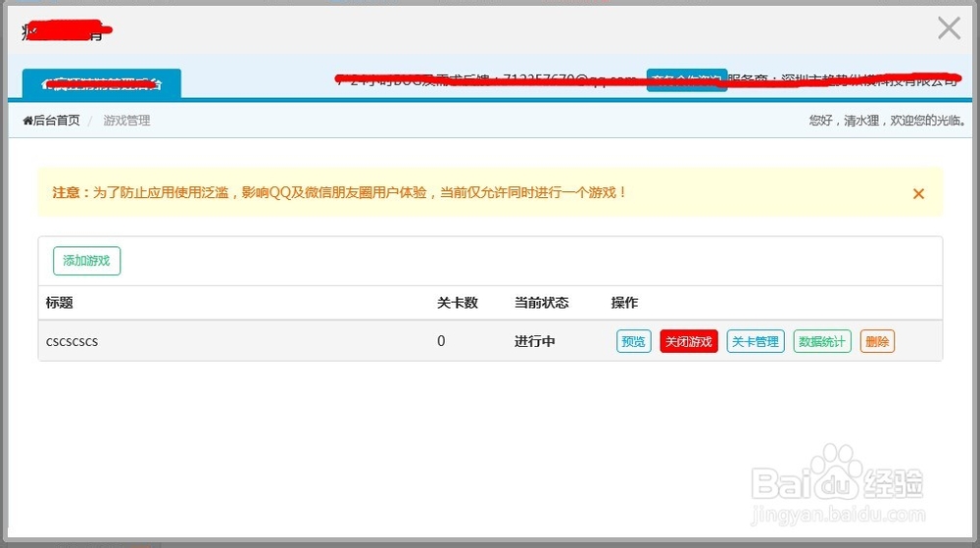Viewport: 980px width, 548px height.
Task: Click the home icon beside 后台首页
Action: pos(27,120)
